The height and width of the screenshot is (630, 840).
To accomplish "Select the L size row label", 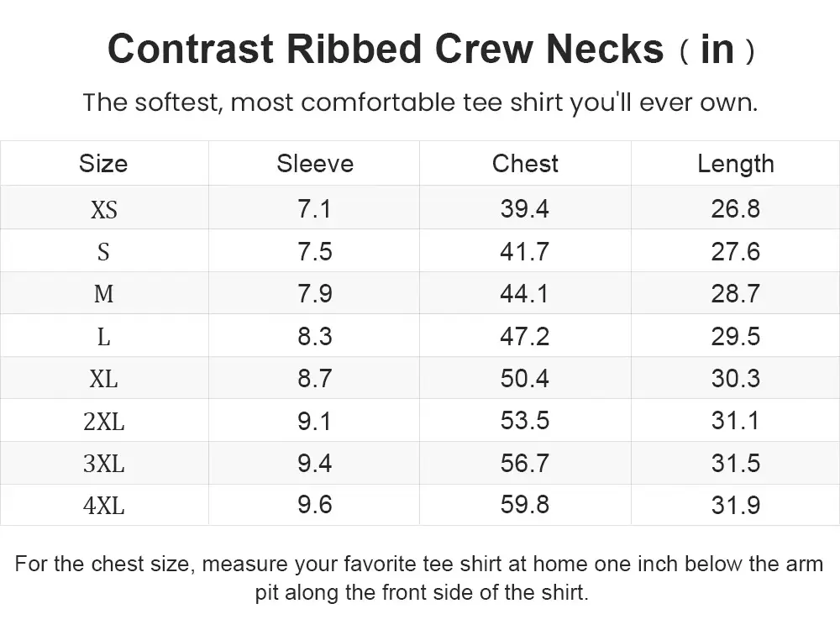I will [103, 337].
